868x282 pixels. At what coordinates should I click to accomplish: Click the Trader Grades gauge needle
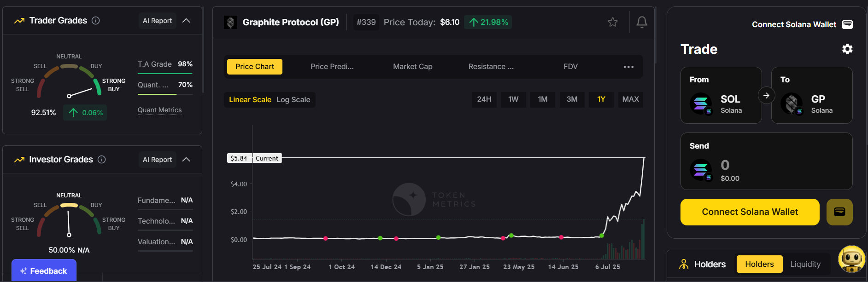[x=80, y=92]
